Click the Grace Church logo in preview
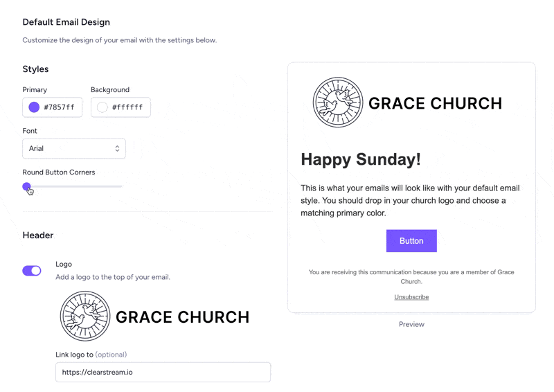Image resolution: width=554 pixels, height=392 pixels. coord(407,103)
